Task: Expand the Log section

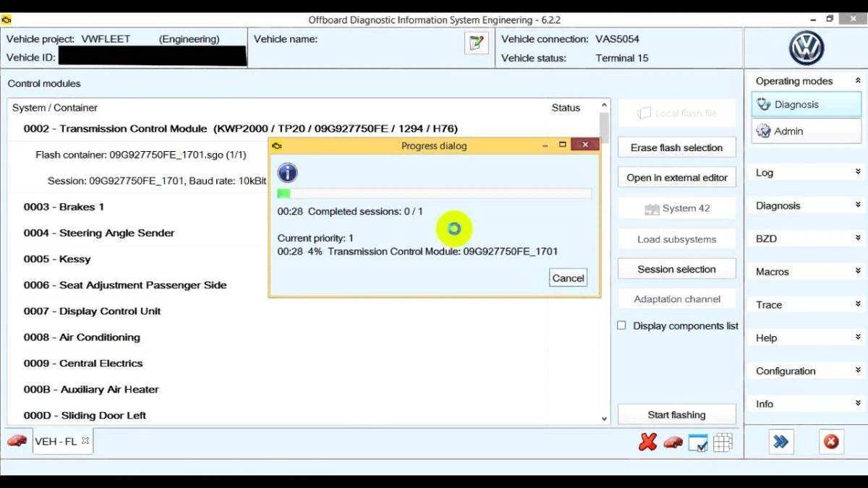Action: point(807,172)
